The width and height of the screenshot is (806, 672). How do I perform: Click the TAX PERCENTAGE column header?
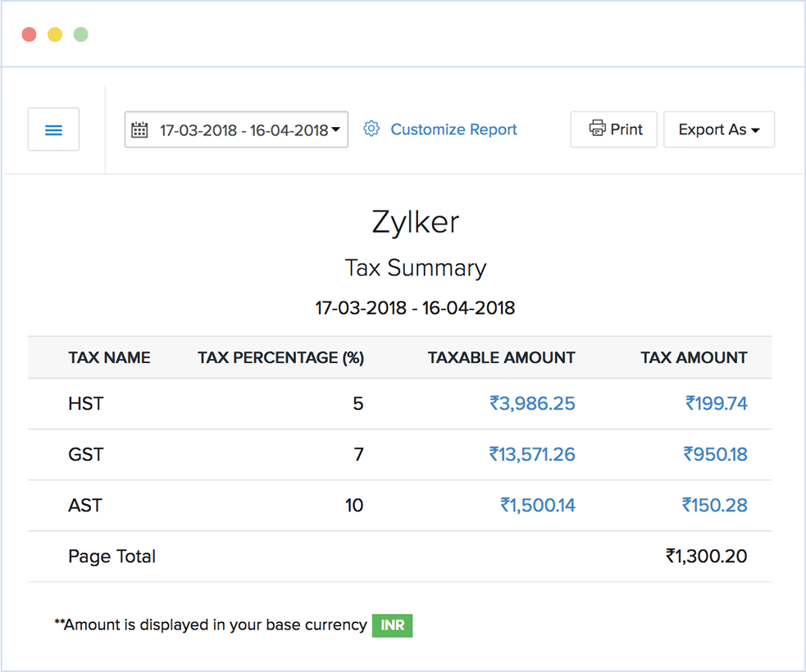tap(280, 357)
